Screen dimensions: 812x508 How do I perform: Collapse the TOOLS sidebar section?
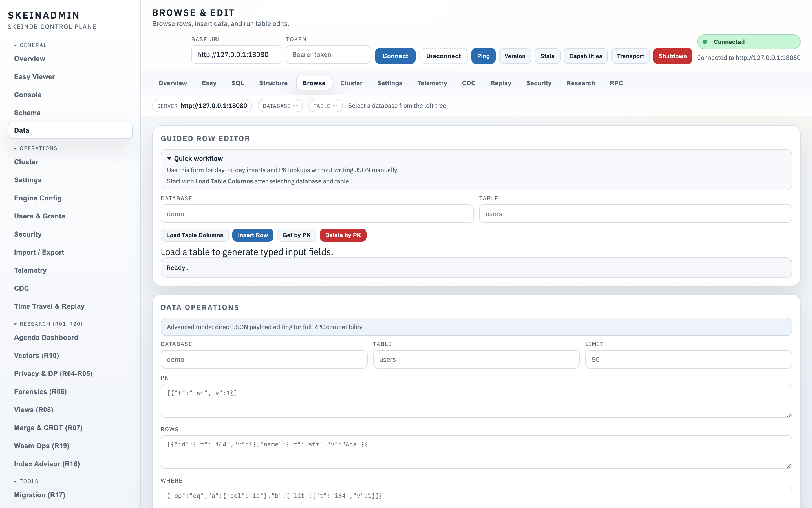point(26,481)
